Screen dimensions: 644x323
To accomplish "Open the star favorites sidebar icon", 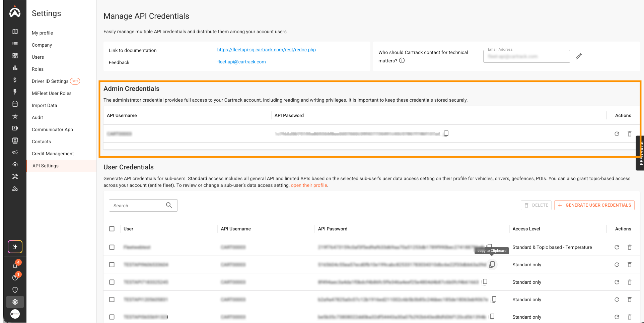I will 15,116.
